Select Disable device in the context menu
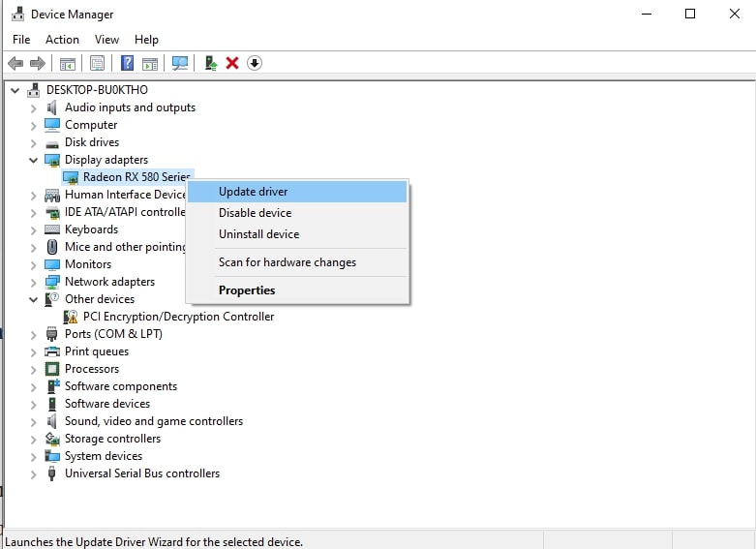This screenshot has width=756, height=549. pos(255,213)
